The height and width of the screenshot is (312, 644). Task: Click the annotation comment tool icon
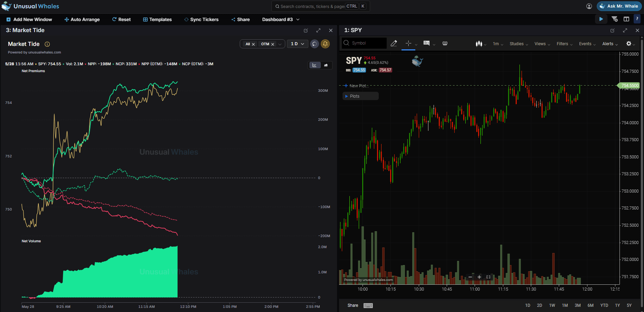click(427, 43)
